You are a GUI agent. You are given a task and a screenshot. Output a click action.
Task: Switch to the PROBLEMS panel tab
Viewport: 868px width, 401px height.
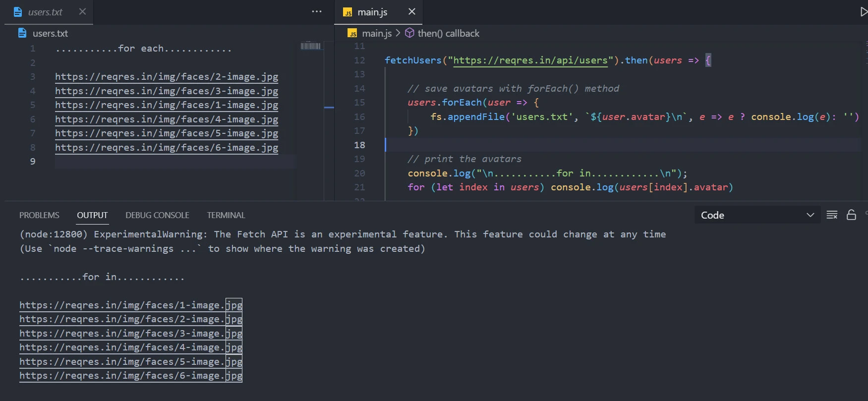(x=39, y=215)
